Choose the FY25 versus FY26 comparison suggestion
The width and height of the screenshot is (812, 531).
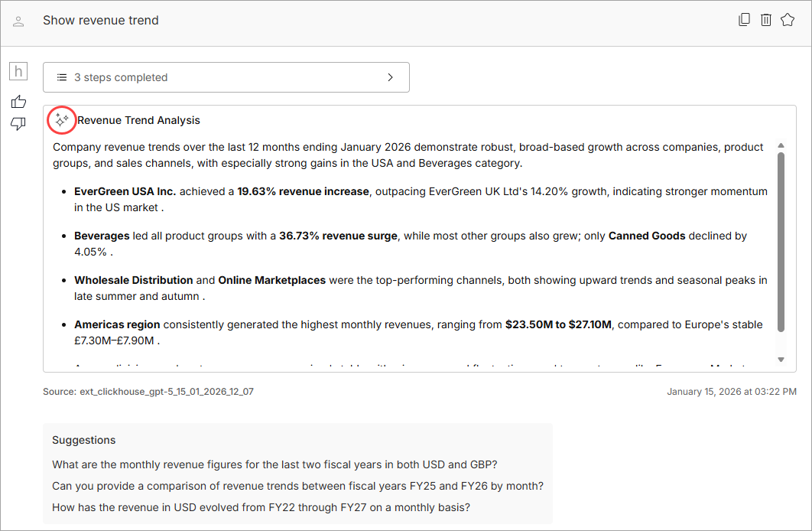297,486
